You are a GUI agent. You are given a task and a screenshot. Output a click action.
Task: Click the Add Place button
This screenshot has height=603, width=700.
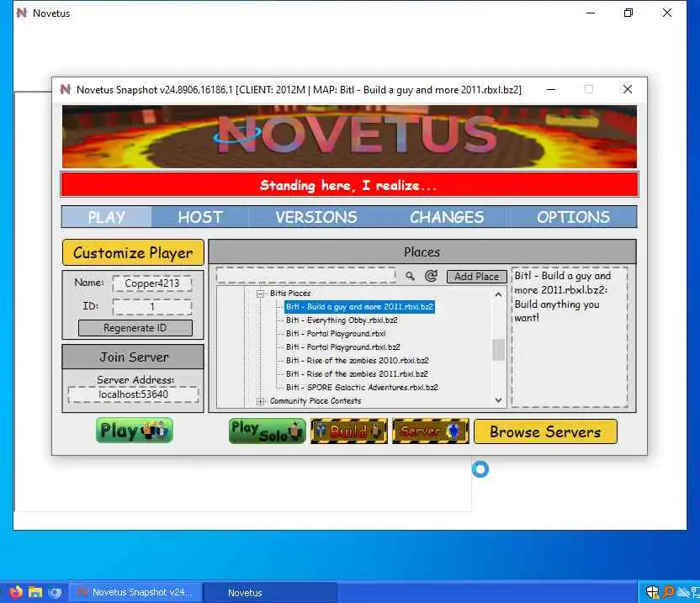(x=476, y=277)
